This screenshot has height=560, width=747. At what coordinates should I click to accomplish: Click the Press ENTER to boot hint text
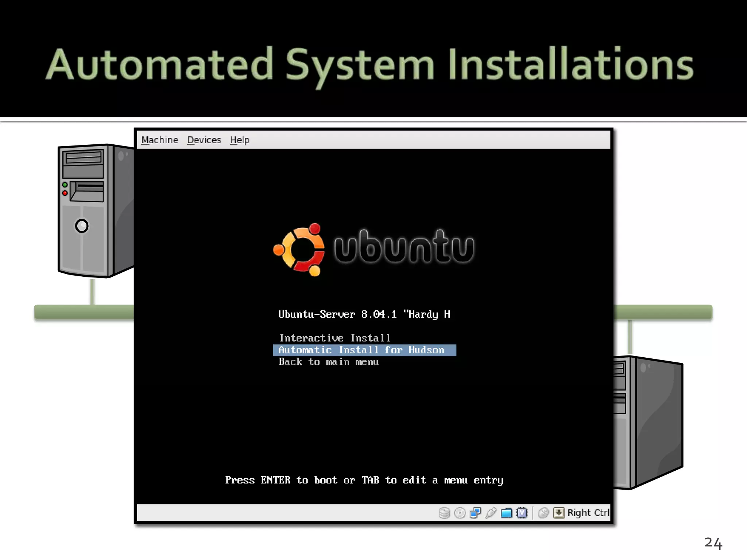click(x=364, y=480)
